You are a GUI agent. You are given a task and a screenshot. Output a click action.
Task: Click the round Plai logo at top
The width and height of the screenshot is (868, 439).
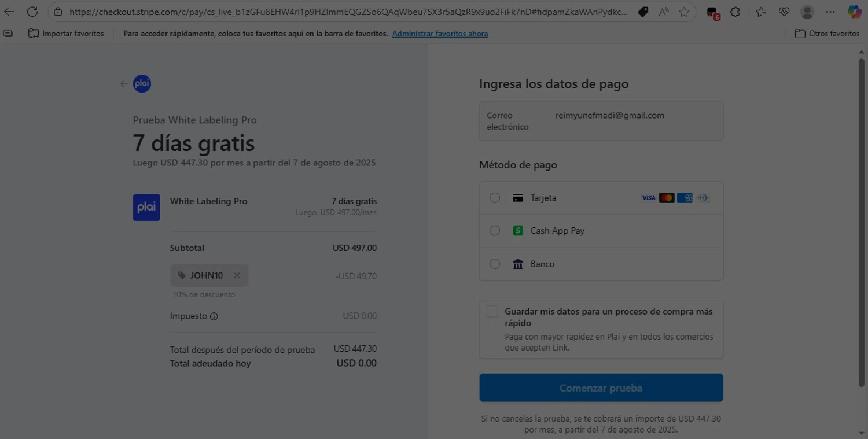tap(142, 84)
